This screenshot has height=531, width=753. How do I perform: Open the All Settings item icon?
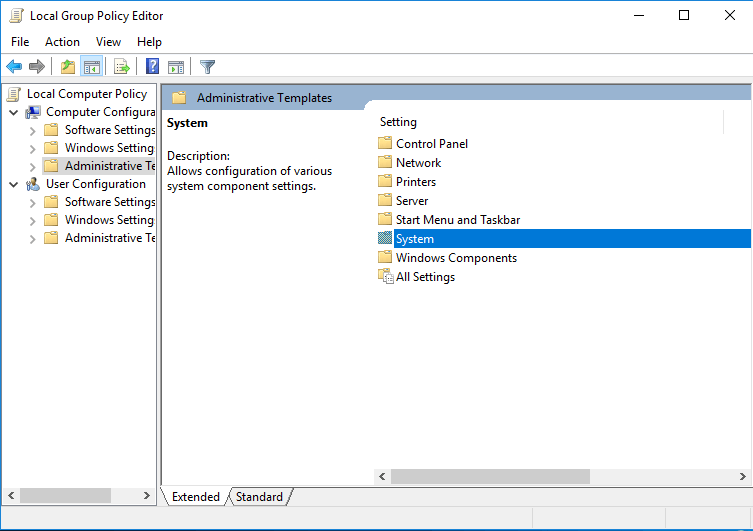point(386,277)
